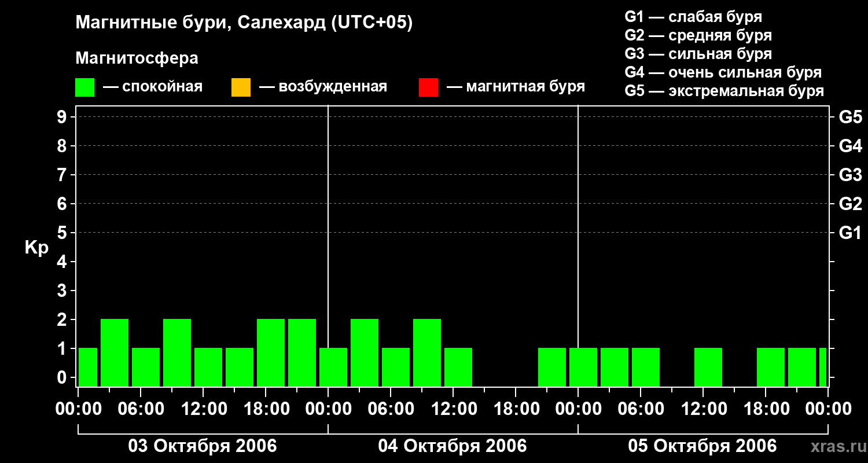Click the G4 mark on the right scale
The width and height of the screenshot is (868, 463).
[850, 146]
